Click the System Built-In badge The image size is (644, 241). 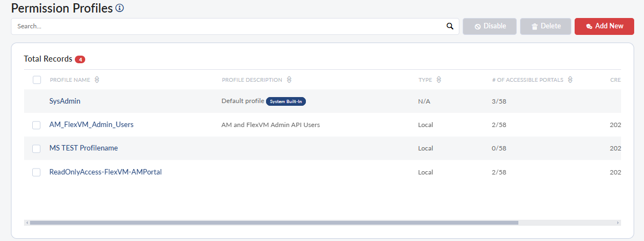286,101
